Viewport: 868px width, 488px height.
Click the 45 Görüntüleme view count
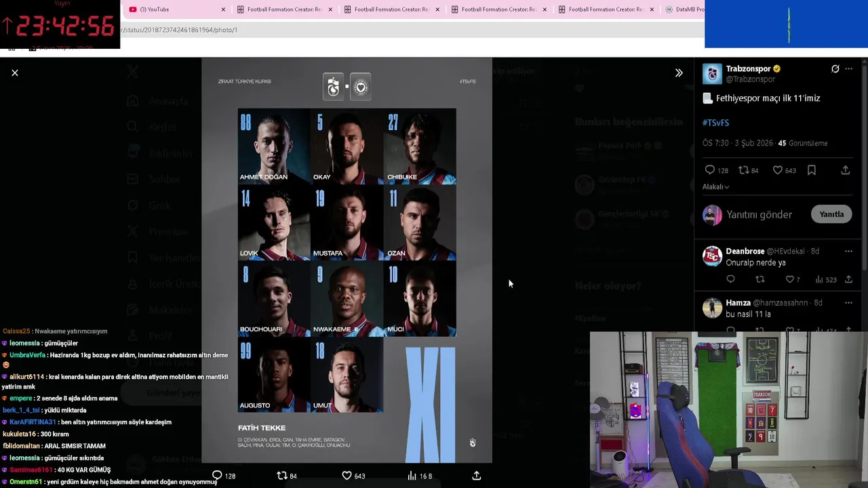click(802, 144)
